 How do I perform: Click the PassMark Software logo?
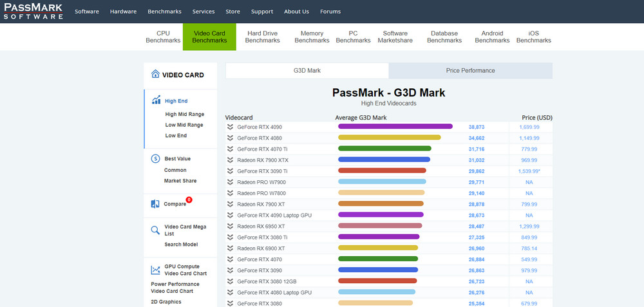click(33, 12)
